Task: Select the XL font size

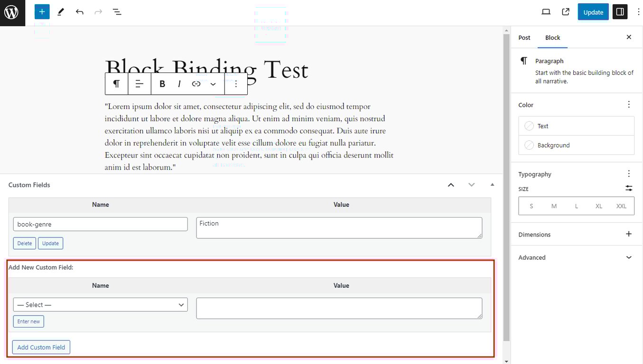Action: coord(598,206)
